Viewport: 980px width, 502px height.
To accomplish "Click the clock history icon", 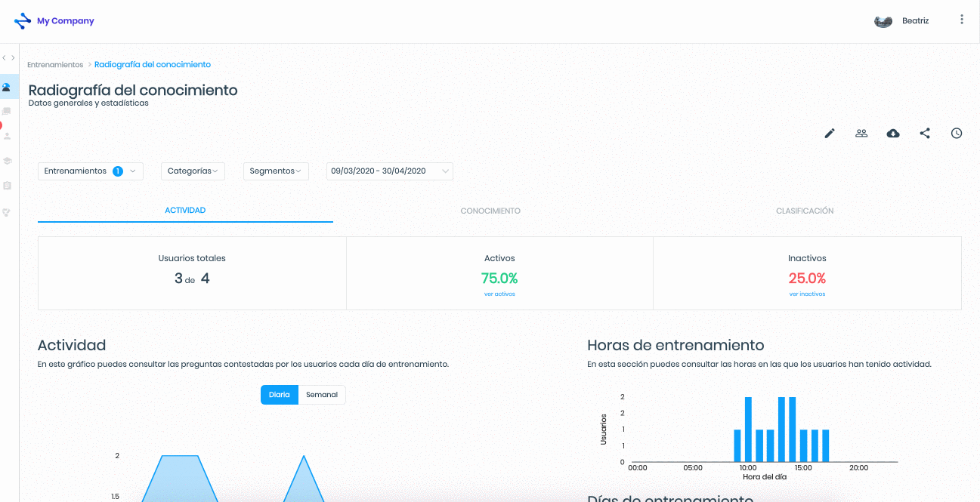I will coord(957,134).
